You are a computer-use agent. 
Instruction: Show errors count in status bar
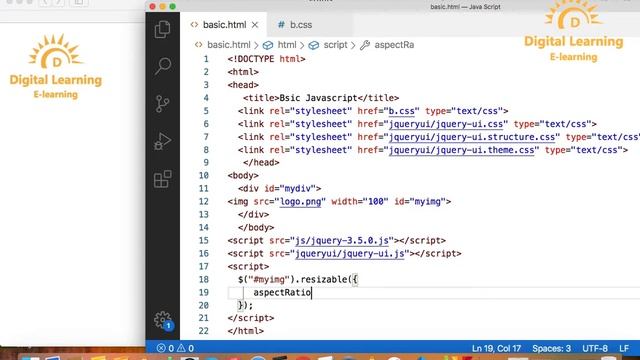[165, 348]
